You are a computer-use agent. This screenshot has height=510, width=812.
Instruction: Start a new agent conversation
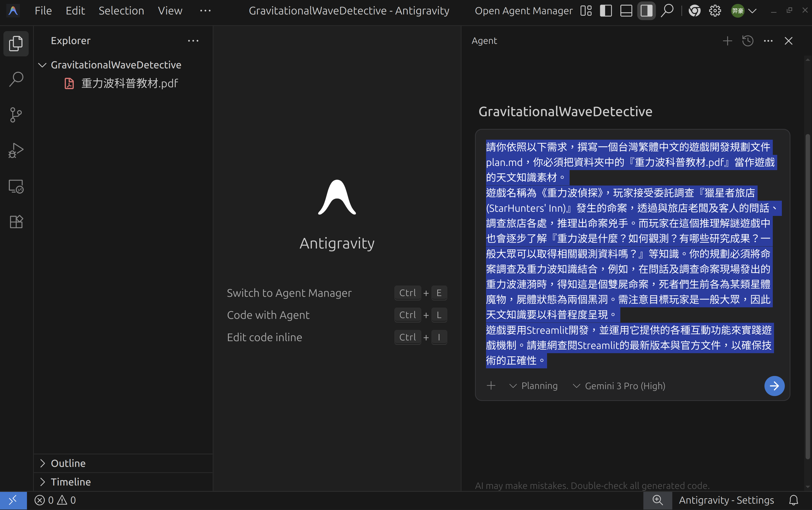point(727,41)
